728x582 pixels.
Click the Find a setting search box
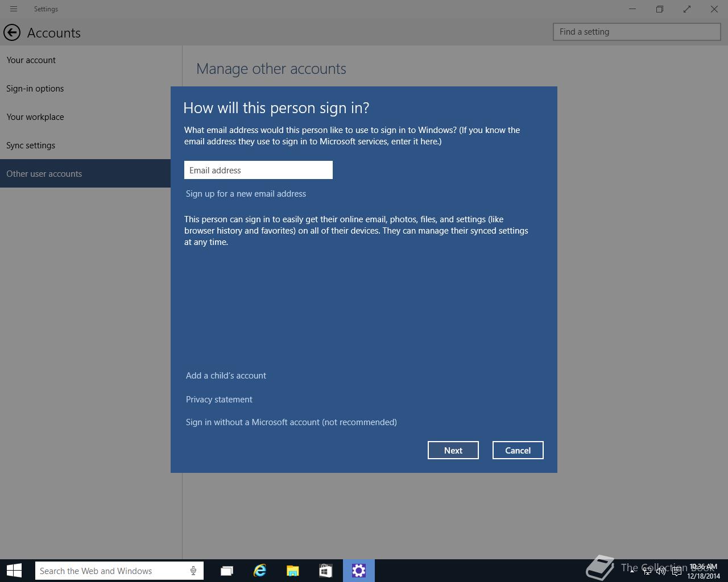click(637, 32)
